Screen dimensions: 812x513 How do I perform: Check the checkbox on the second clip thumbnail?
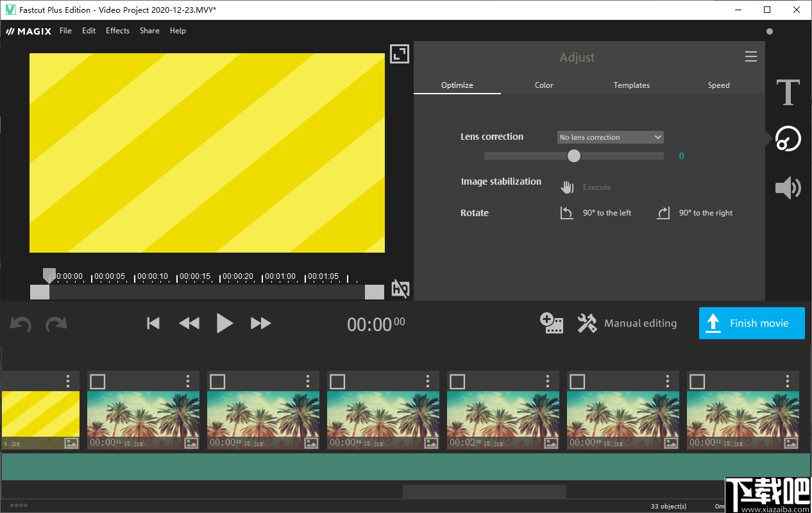tap(97, 382)
